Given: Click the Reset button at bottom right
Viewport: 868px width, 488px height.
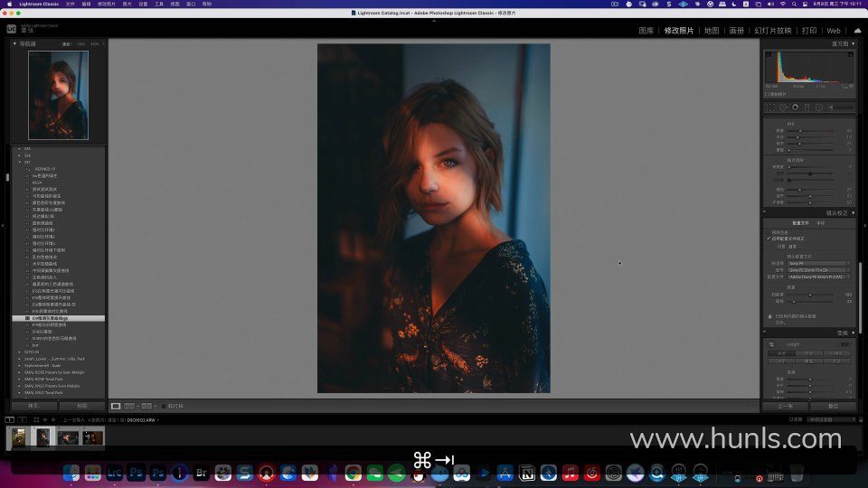Looking at the screenshot, I should (833, 407).
